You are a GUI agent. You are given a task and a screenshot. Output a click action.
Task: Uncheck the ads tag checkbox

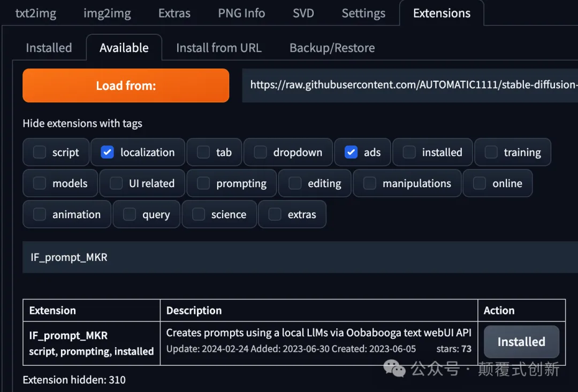pyautogui.click(x=351, y=152)
